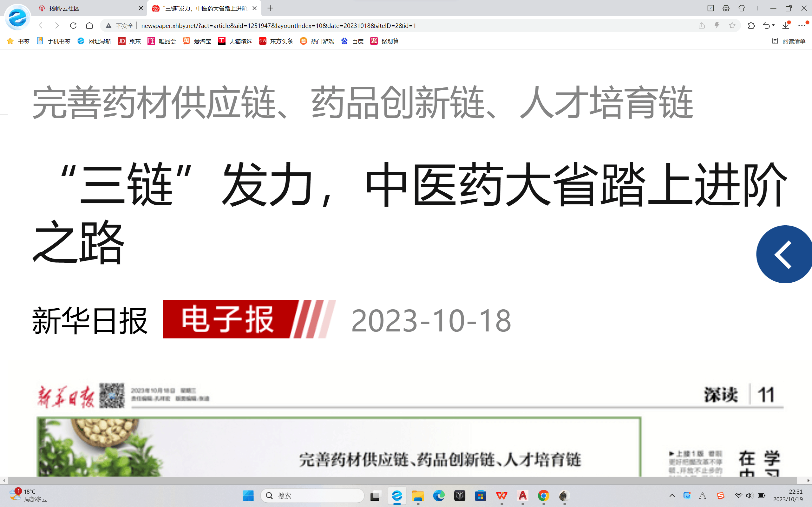Expand hidden system tray icons
812x507 pixels.
672,496
